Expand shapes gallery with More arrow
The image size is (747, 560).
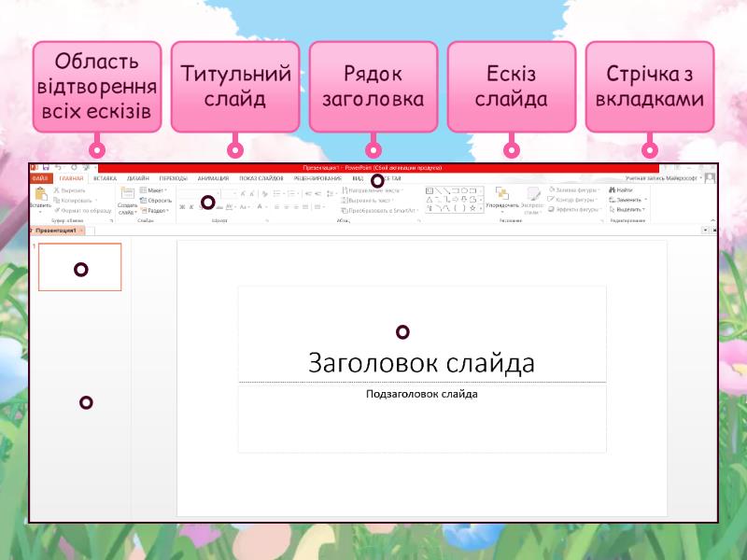point(481,208)
